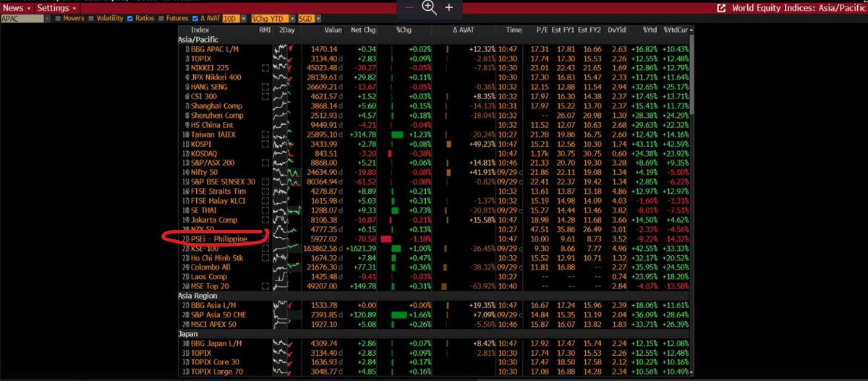Click the magnifier zoom icon
868x381 pixels.
click(429, 7)
